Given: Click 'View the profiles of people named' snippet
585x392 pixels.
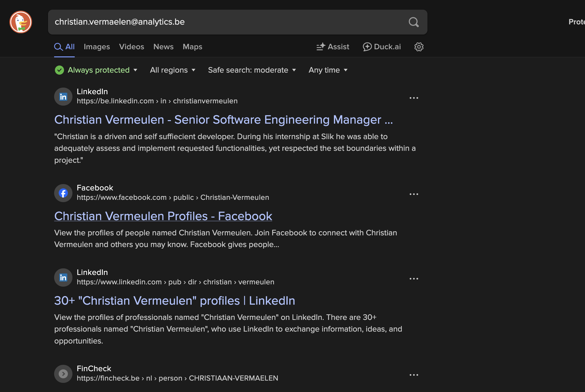Looking at the screenshot, I should coord(225,239).
